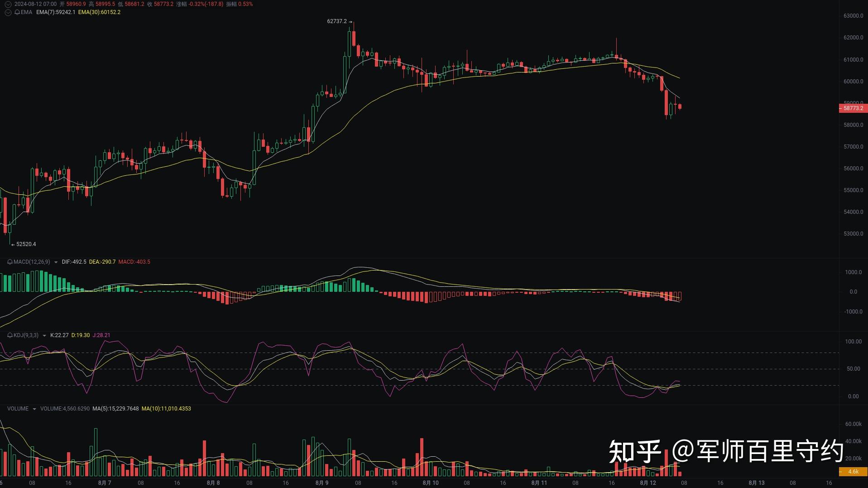Click the VOLUME:4,560.6290 readout

point(65,409)
